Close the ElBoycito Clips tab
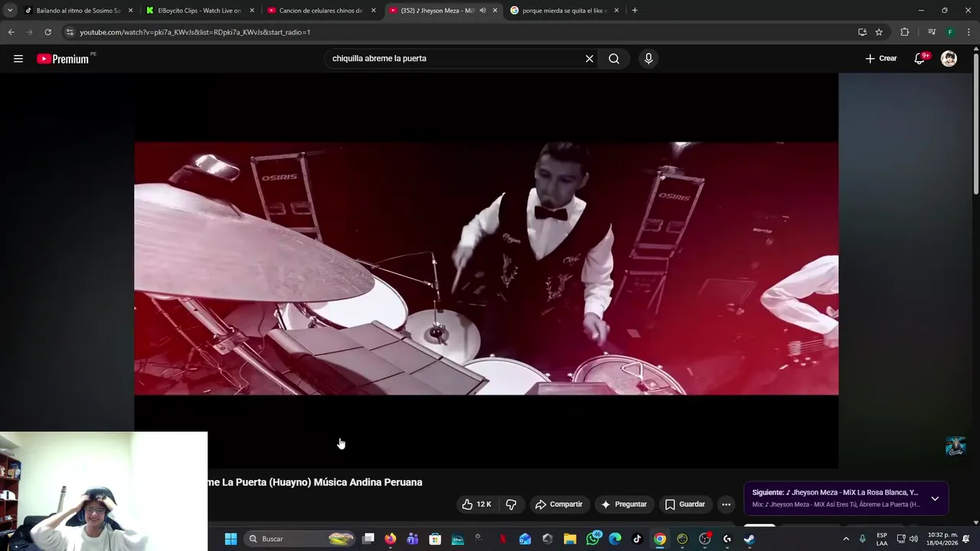The width and height of the screenshot is (980, 551). coord(252,11)
